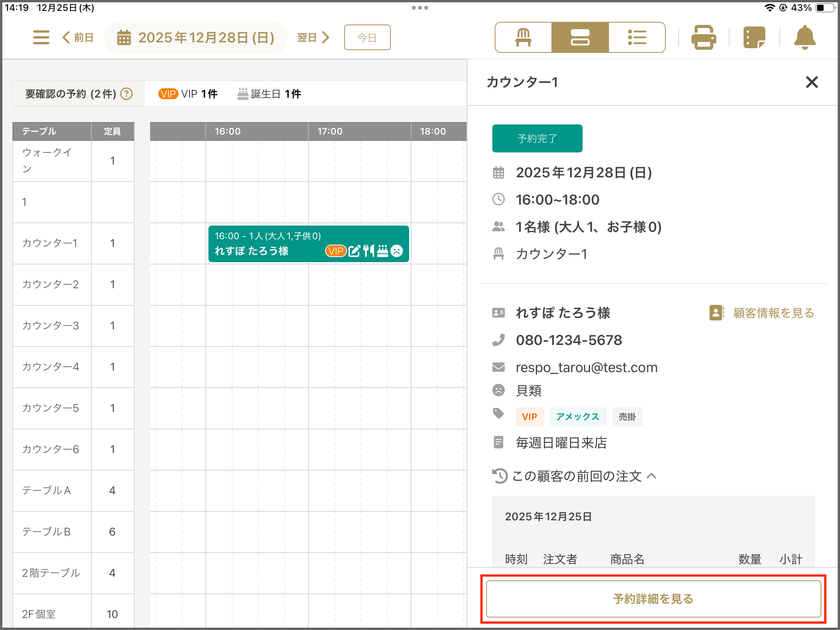Image resolution: width=840 pixels, height=630 pixels.
Task: Click the edit memo icon on reservation
Action: point(354,251)
